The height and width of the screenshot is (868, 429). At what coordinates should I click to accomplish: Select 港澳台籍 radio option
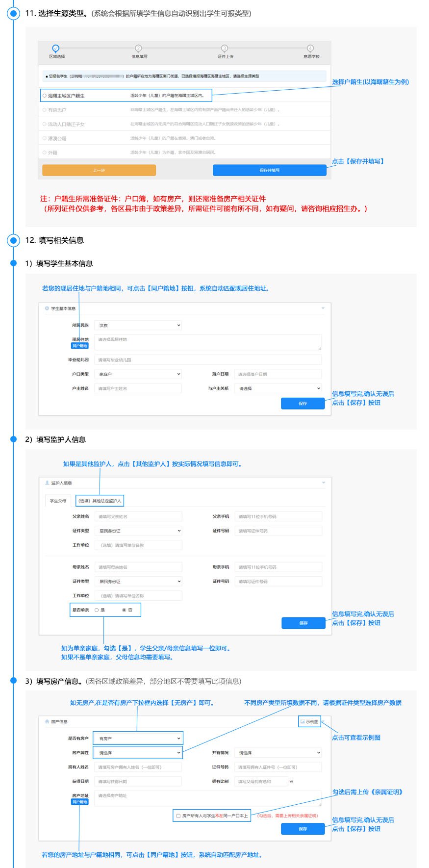tap(45, 138)
